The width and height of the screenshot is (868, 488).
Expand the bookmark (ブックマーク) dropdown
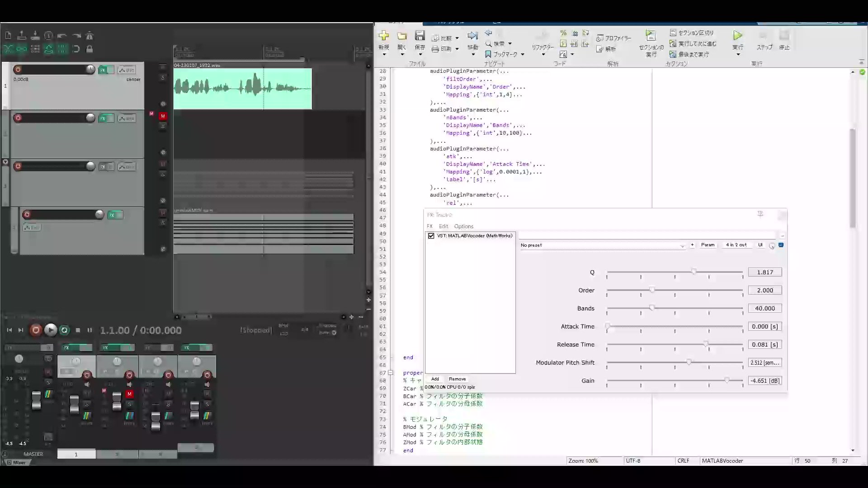523,55
